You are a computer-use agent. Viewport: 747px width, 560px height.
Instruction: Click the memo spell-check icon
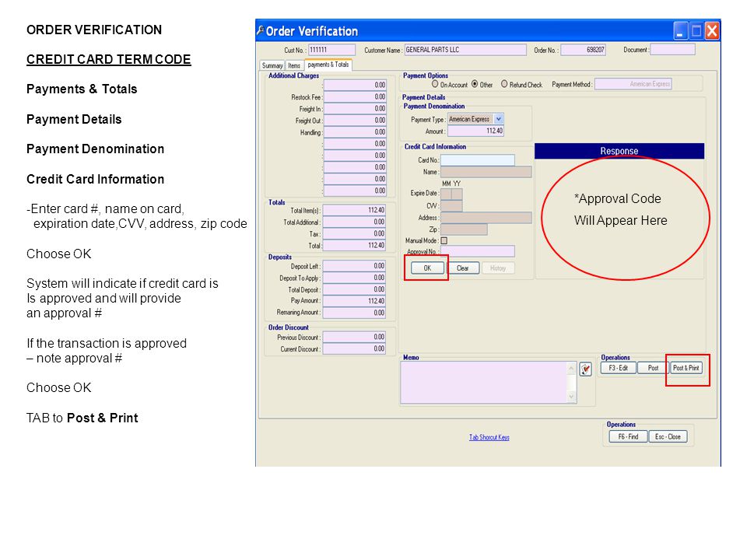[585, 369]
